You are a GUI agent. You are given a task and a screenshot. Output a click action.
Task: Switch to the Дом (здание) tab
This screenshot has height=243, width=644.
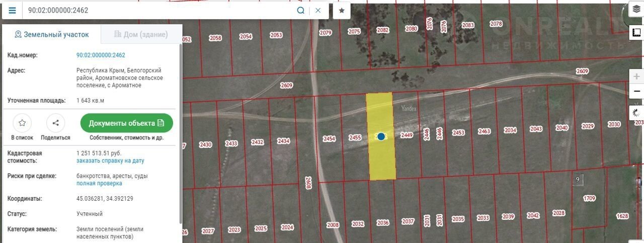point(141,34)
